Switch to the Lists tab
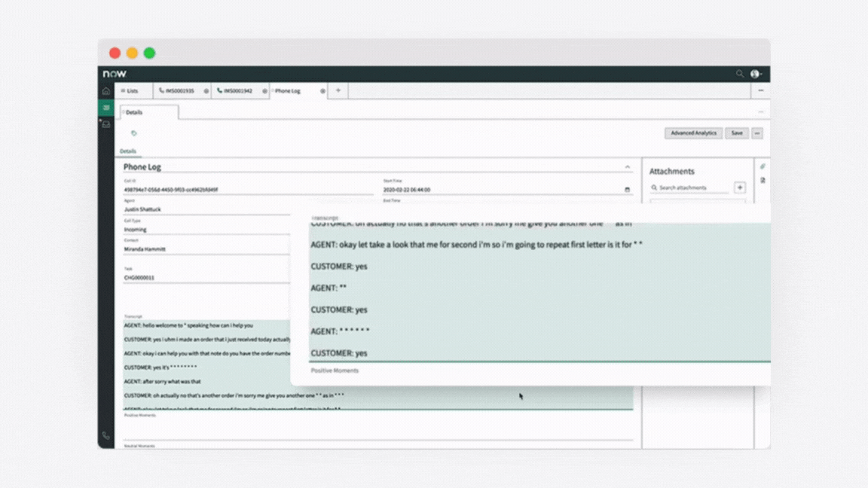The image size is (868, 488). point(130,90)
